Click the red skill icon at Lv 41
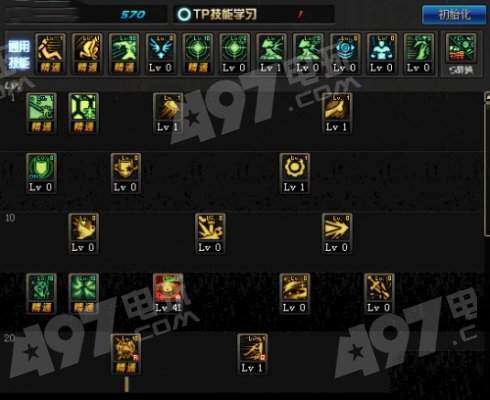 [168, 293]
